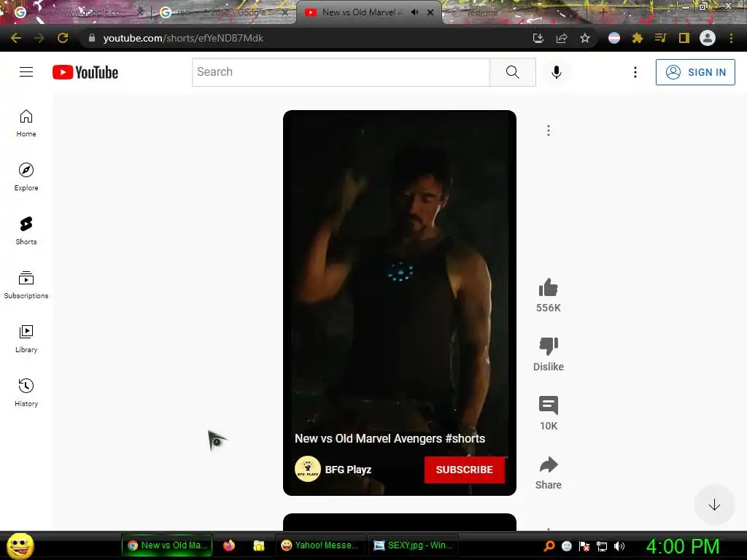
Task: Click the volume speaker tray icon
Action: tap(619, 545)
